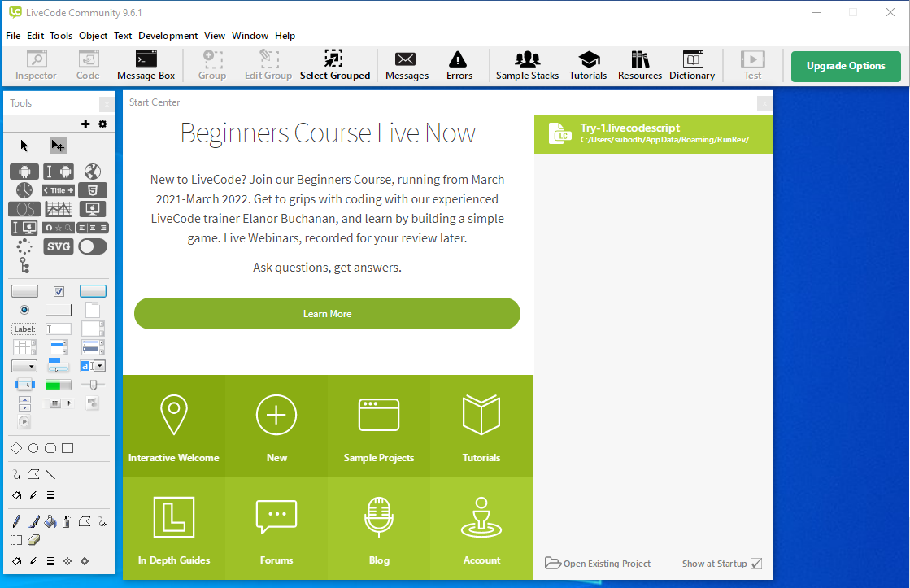Pick the SVG icon widget
Image resolution: width=910 pixels, height=588 pixels.
tap(59, 246)
